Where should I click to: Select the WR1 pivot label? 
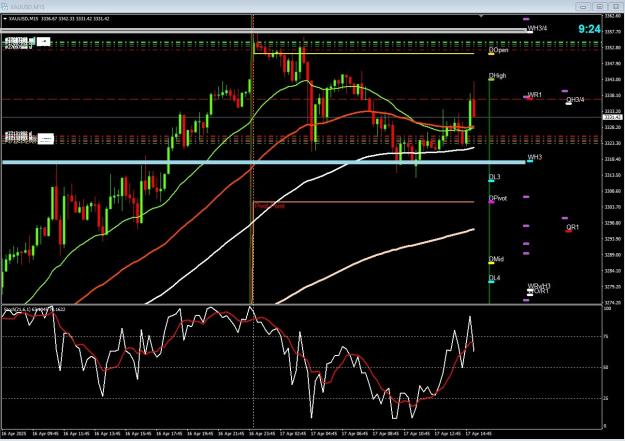click(535, 95)
